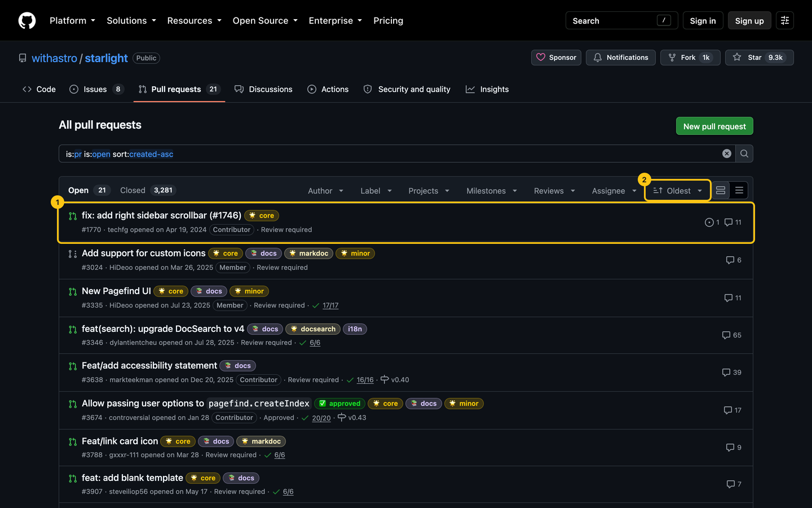Open comments for Add support for custom icons

point(734,260)
